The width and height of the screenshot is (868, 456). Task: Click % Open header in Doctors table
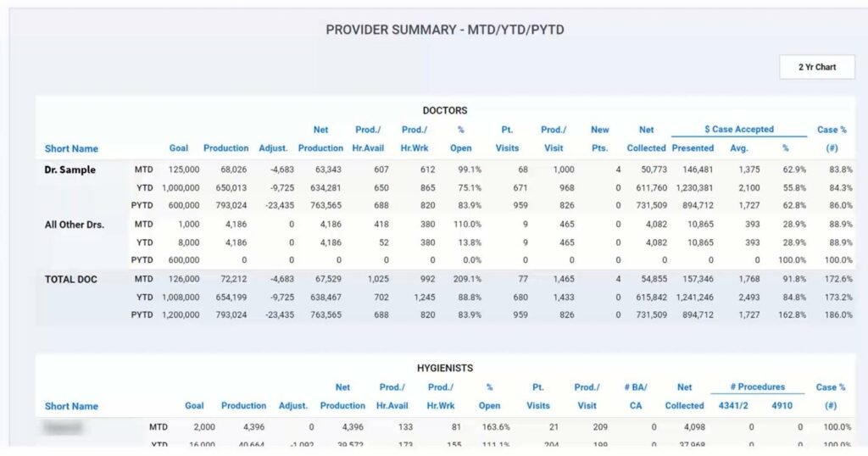(x=460, y=139)
